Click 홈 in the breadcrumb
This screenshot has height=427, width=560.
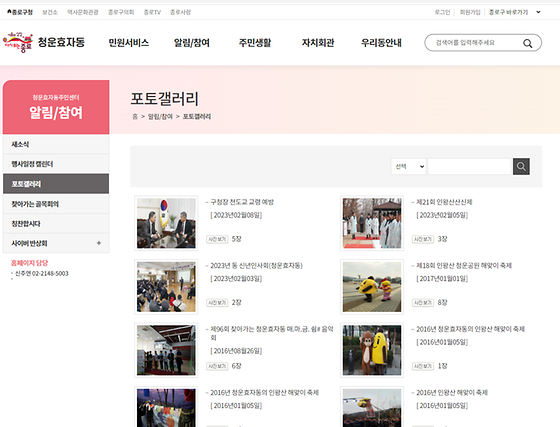(135, 116)
